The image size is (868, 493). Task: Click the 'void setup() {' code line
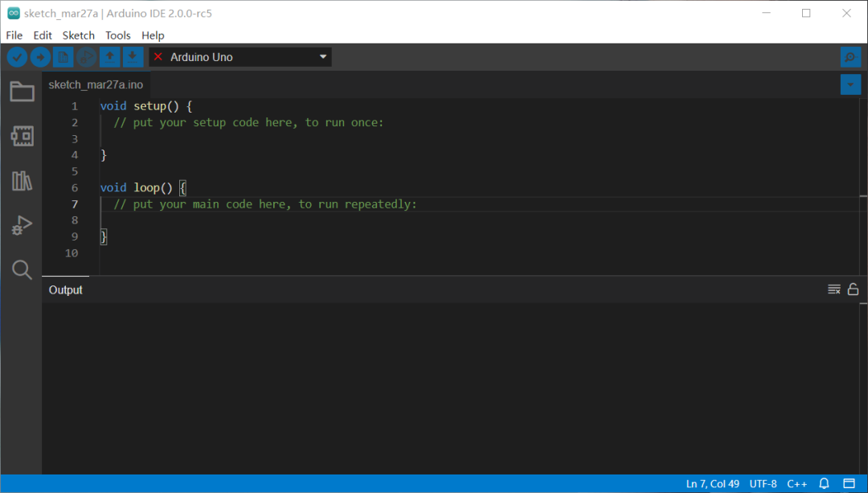click(146, 106)
